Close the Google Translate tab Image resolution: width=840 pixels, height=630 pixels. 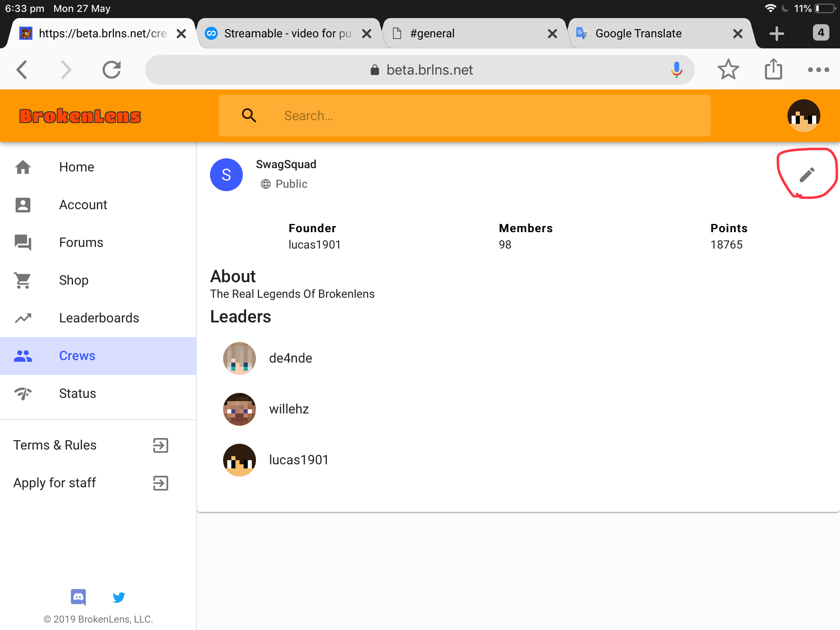pyautogui.click(x=738, y=34)
